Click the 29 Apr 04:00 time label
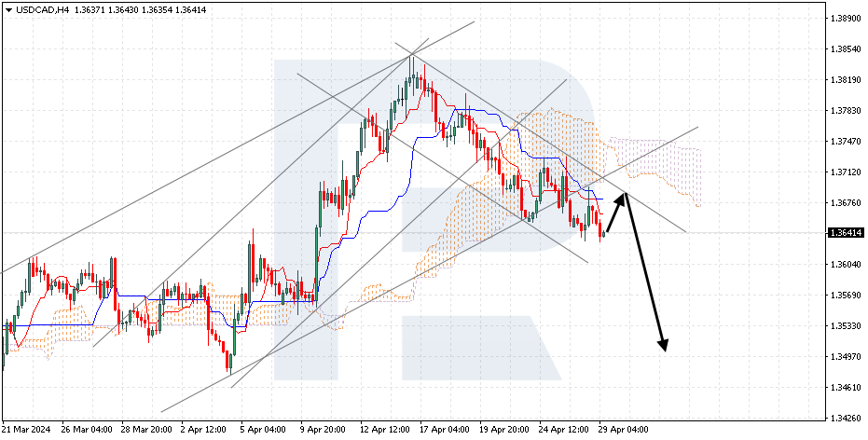868x440 pixels. pyautogui.click(x=623, y=430)
